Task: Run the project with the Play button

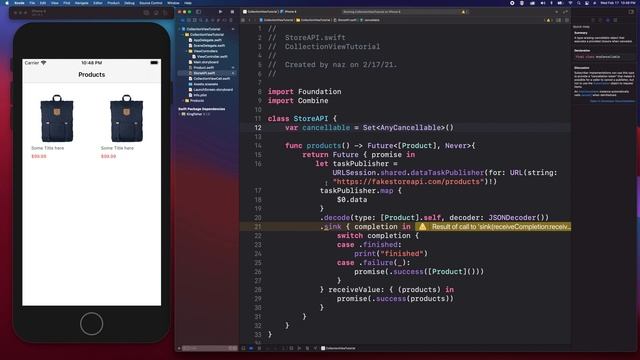Action: point(220,12)
